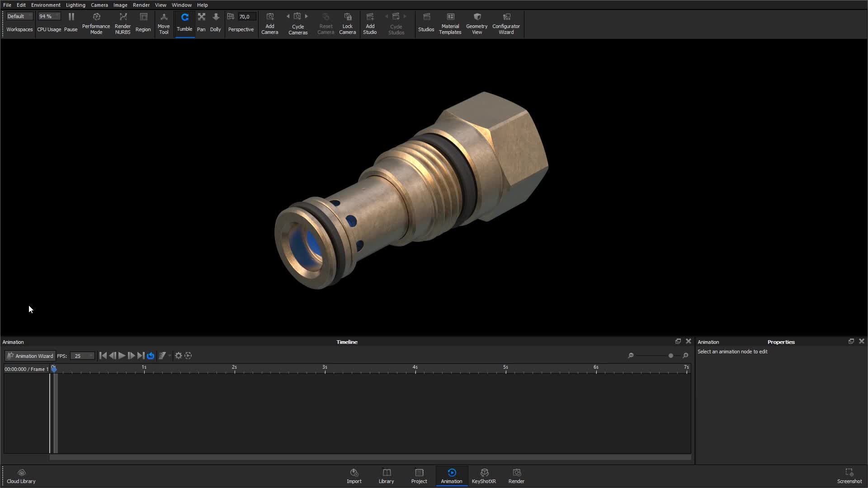This screenshot has height=488, width=868.
Task: Adjust the timeline zoom slider
Action: click(x=670, y=356)
